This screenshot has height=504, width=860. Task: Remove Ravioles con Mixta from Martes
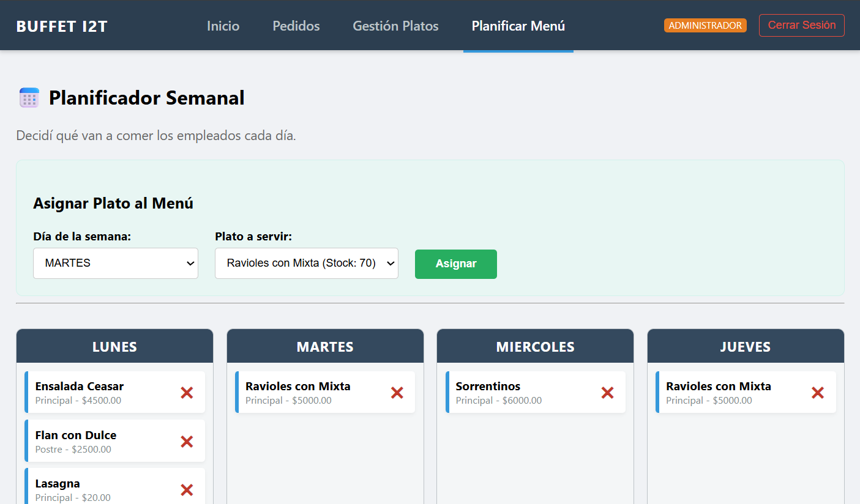(397, 393)
